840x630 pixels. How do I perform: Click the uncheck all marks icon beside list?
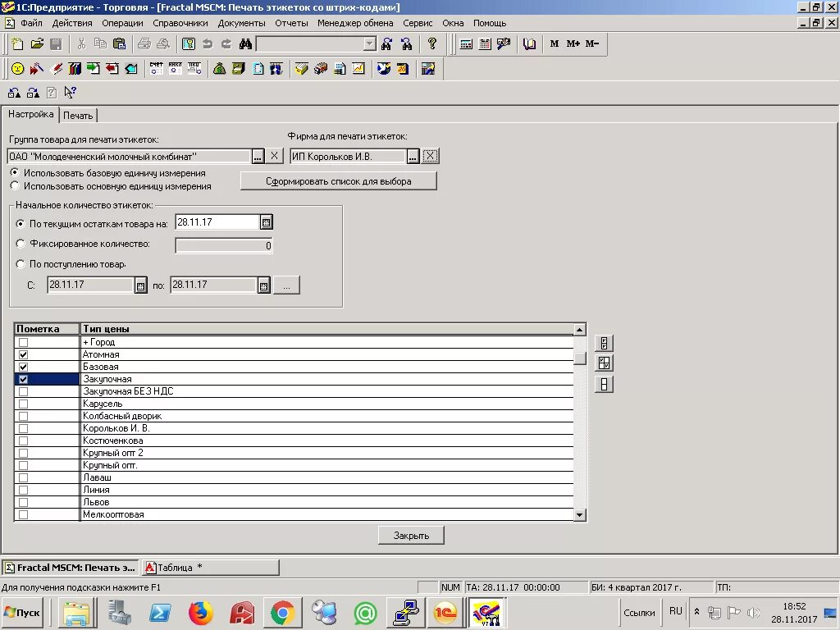point(604,384)
